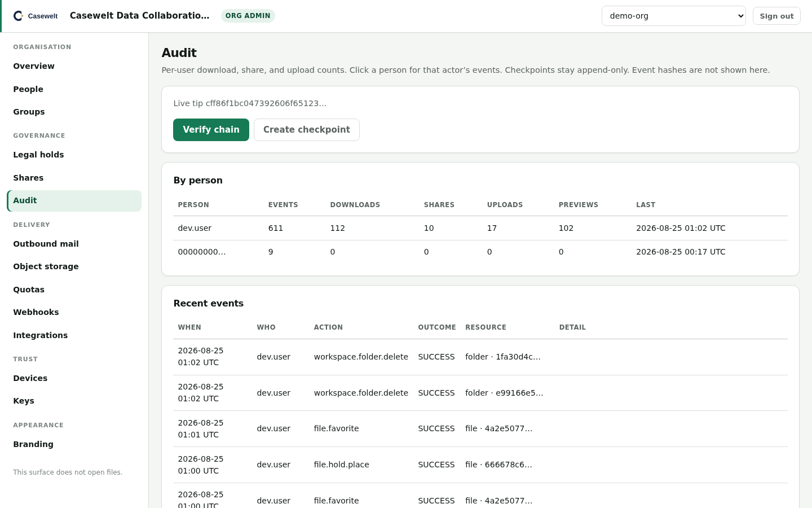Open Groups in the sidebar
812x508 pixels.
click(x=74, y=112)
